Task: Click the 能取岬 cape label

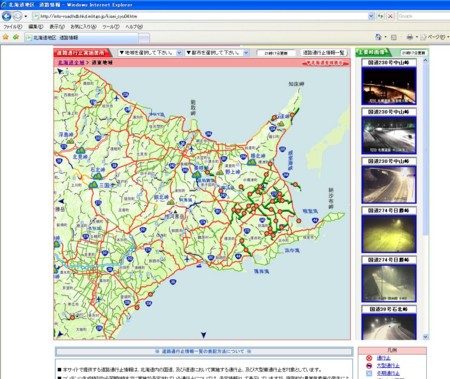Action: coord(193,108)
